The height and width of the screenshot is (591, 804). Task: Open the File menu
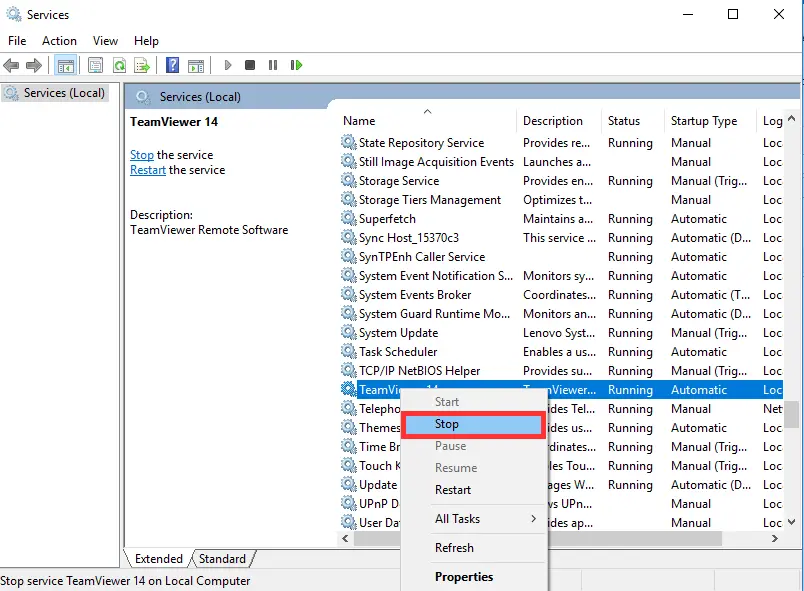pyautogui.click(x=17, y=40)
